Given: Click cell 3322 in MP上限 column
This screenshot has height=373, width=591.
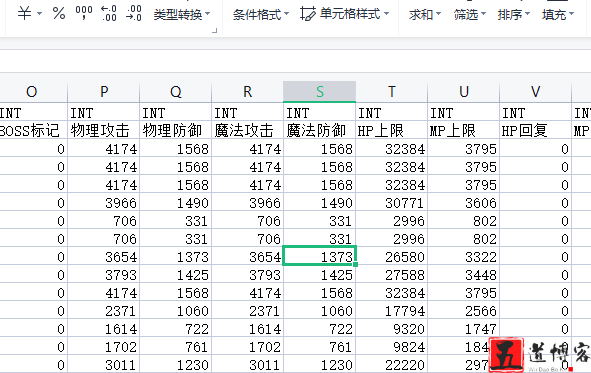Looking at the screenshot, I should point(464,257).
